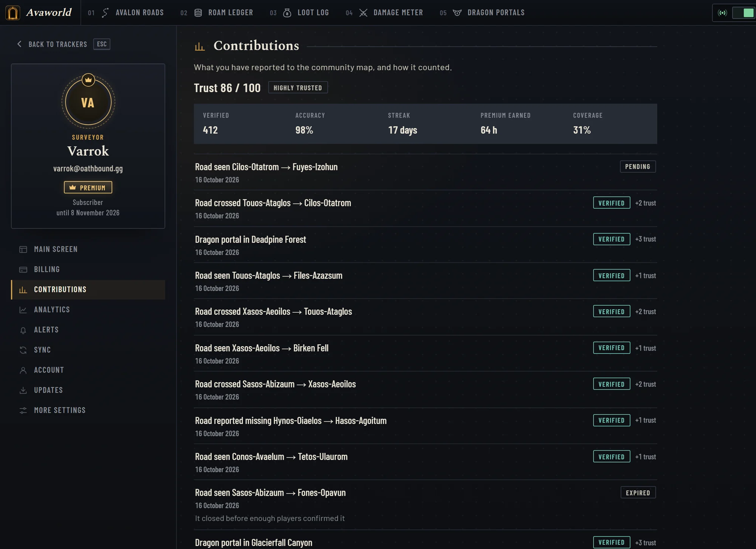Screen dimensions: 756x549
Task: Click the Premium crown badge
Action: 88,188
